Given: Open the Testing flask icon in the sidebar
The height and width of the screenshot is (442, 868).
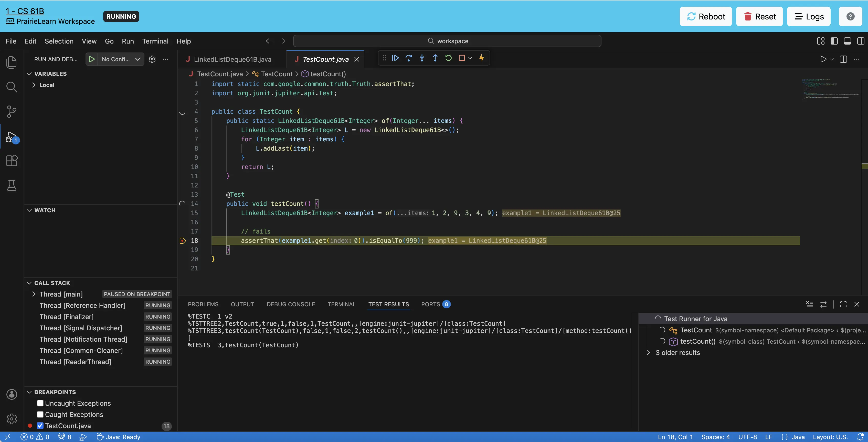Looking at the screenshot, I should click(12, 185).
